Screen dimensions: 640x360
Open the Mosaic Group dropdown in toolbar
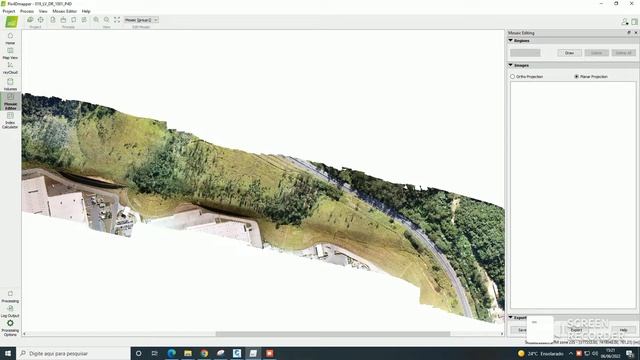click(141, 20)
